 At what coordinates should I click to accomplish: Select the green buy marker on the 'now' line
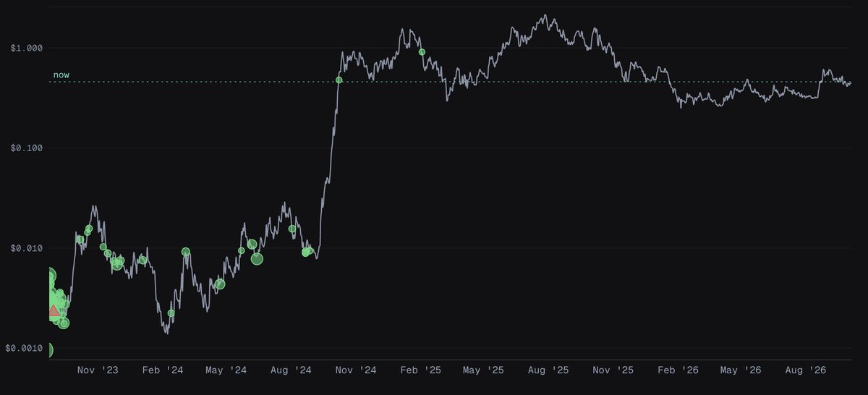point(339,80)
